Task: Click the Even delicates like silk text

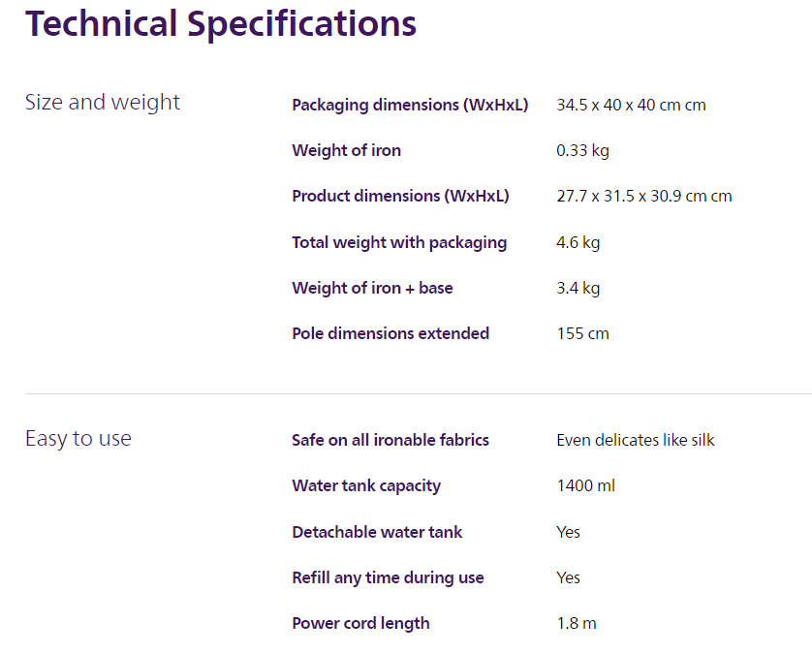Action: point(635,440)
